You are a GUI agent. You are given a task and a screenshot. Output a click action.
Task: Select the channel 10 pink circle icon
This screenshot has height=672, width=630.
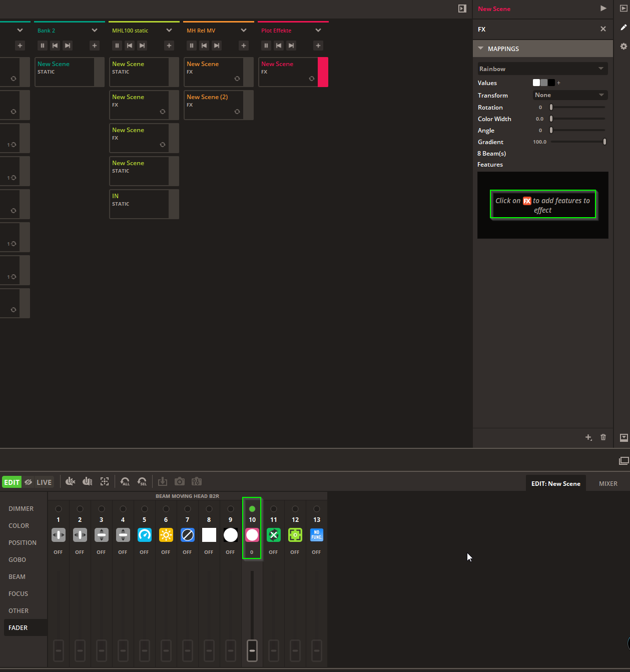pyautogui.click(x=252, y=535)
